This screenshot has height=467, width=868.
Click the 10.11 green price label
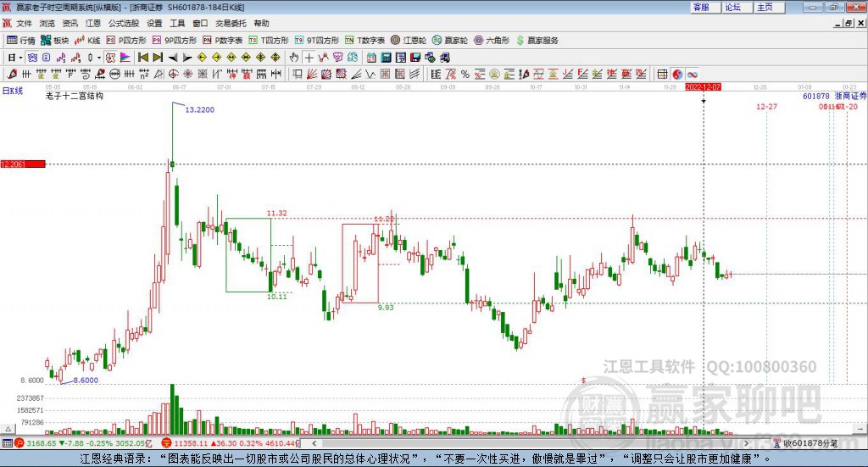[x=277, y=296]
